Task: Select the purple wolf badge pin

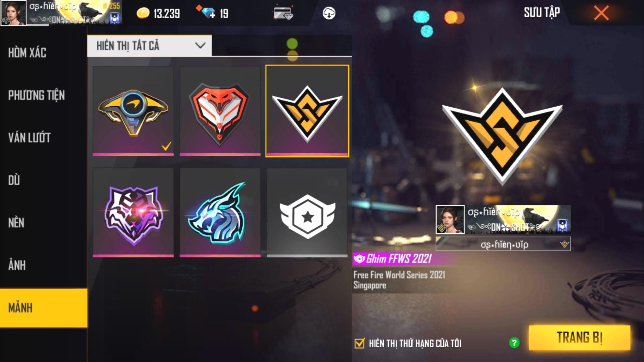Action: coord(133,212)
